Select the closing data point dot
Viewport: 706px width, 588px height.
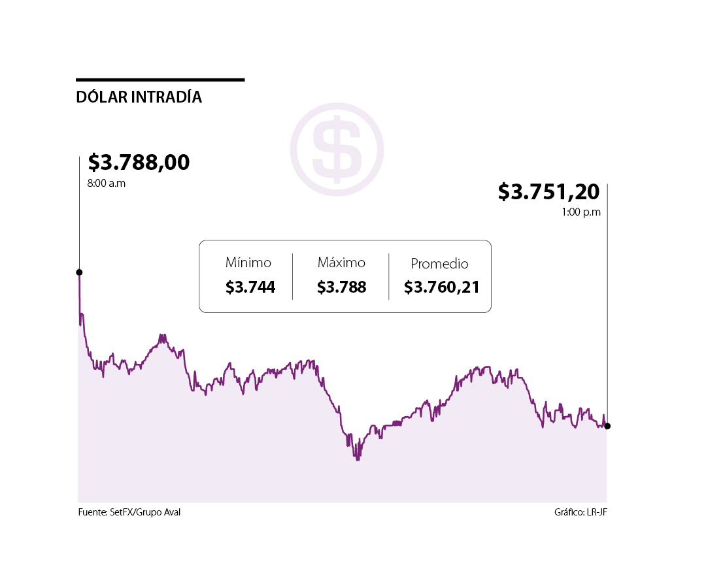pos(607,426)
